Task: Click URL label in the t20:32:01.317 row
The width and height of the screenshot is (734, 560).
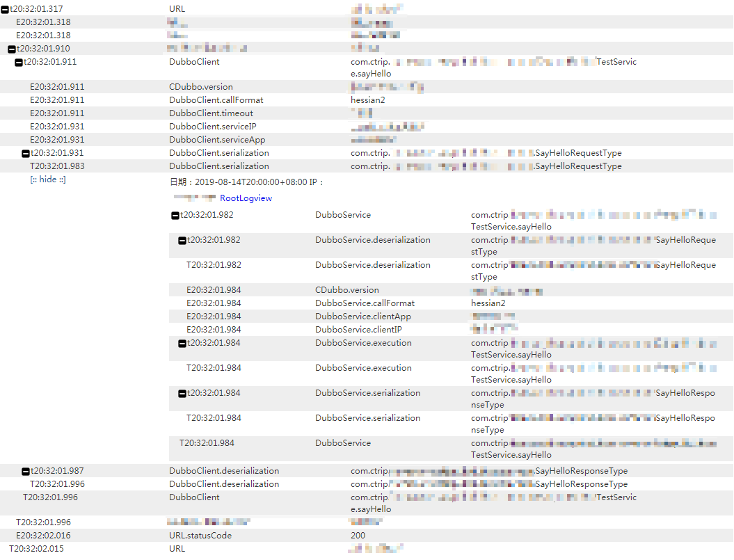Action: click(177, 9)
